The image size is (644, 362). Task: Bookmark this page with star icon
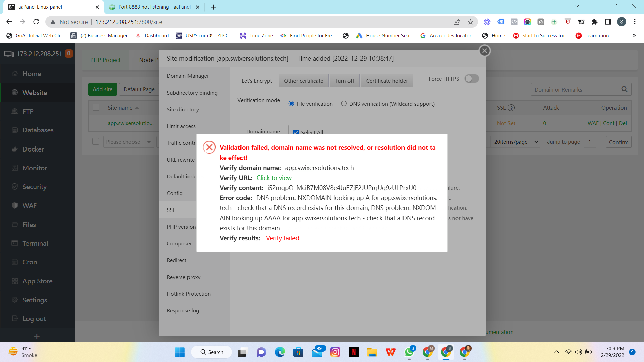click(x=470, y=22)
